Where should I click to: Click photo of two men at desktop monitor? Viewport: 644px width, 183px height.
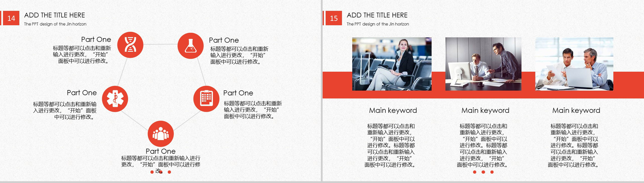click(x=483, y=64)
